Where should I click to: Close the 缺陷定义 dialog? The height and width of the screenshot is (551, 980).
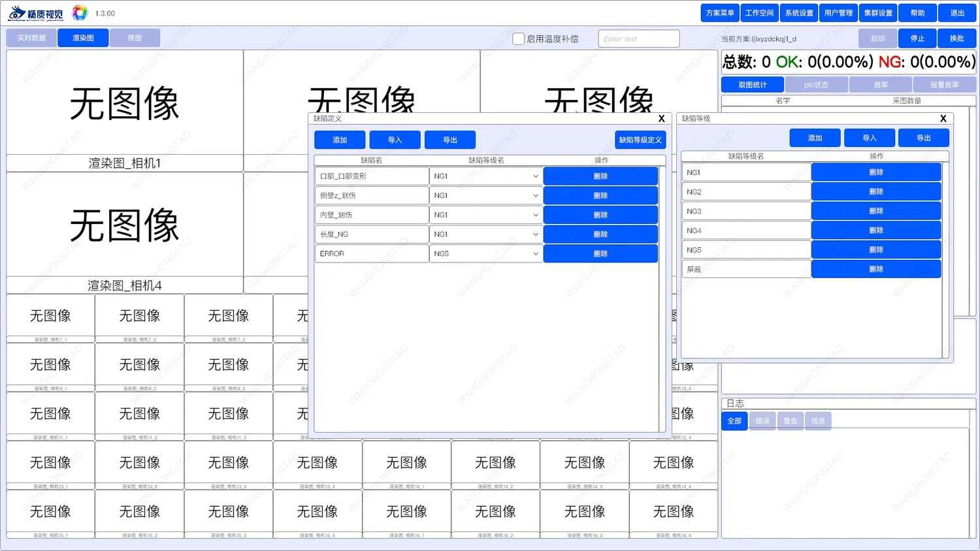pos(661,119)
